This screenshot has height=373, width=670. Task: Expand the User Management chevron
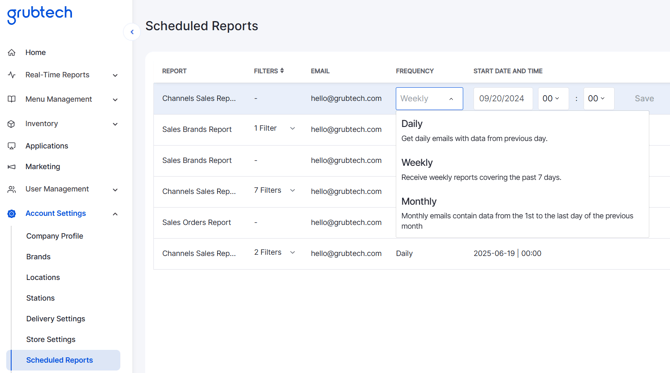click(115, 190)
